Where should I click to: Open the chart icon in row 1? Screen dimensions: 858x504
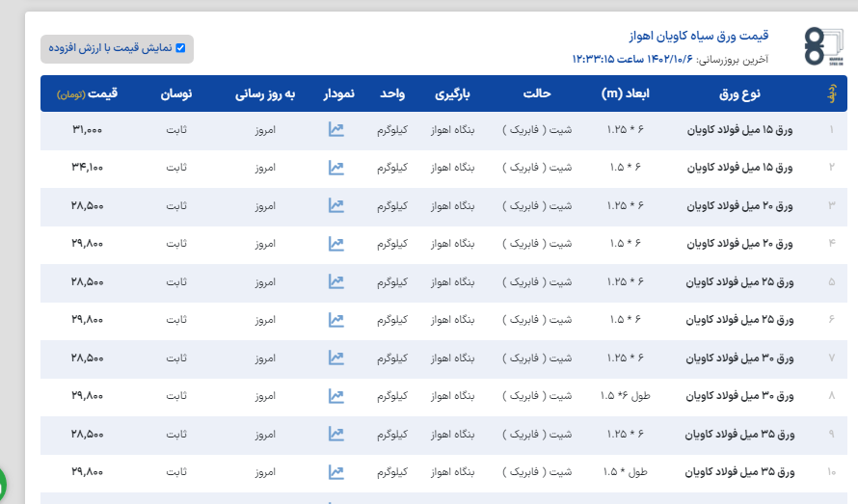pos(335,129)
